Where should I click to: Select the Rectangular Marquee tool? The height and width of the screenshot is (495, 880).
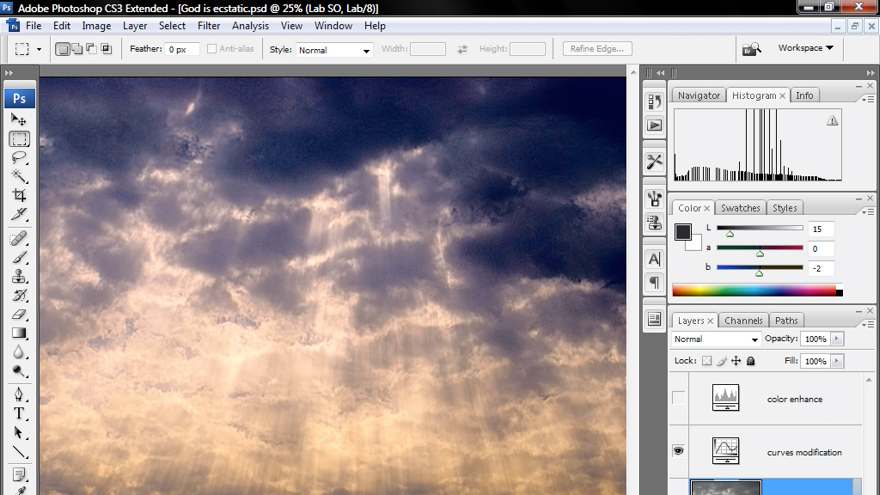19,139
